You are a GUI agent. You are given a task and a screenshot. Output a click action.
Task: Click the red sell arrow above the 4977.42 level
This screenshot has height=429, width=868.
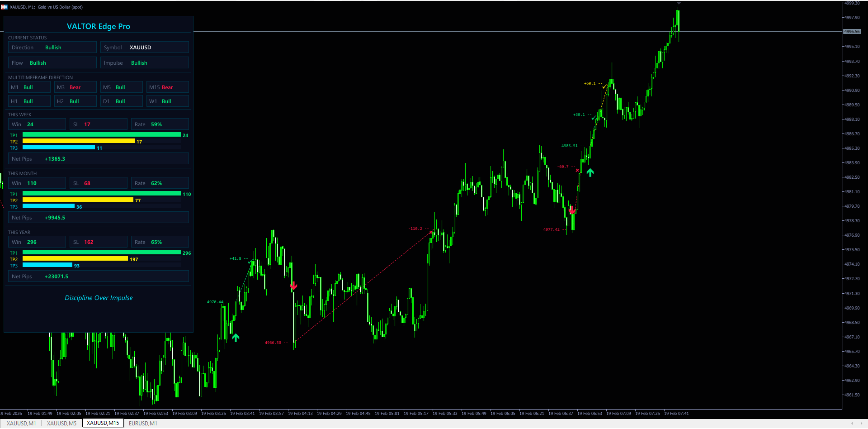tap(572, 210)
